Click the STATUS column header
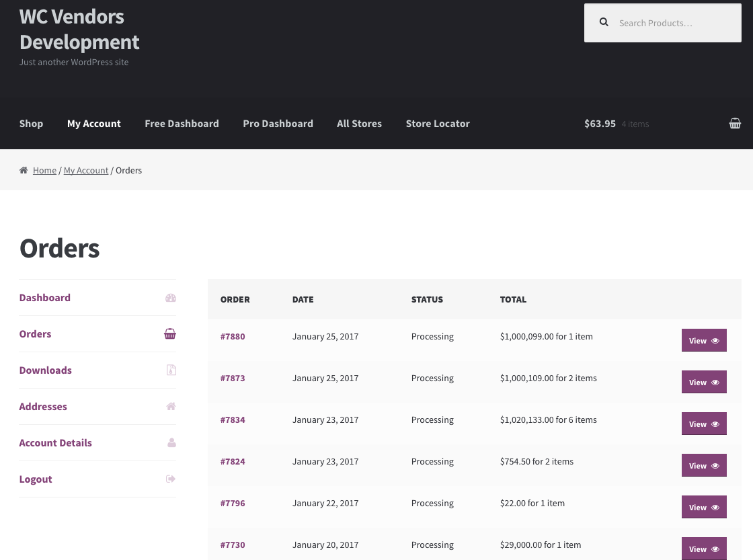Image resolution: width=753 pixels, height=560 pixels. pos(427,299)
